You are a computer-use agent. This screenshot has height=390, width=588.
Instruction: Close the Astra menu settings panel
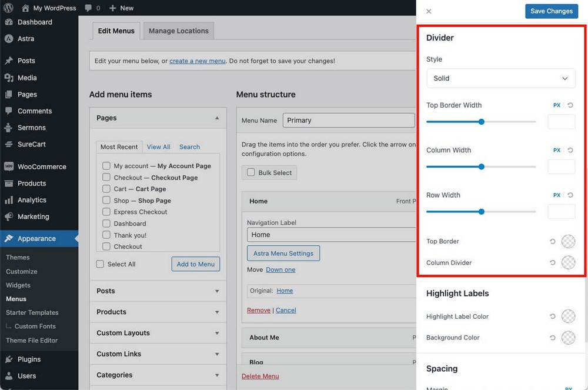[429, 11]
